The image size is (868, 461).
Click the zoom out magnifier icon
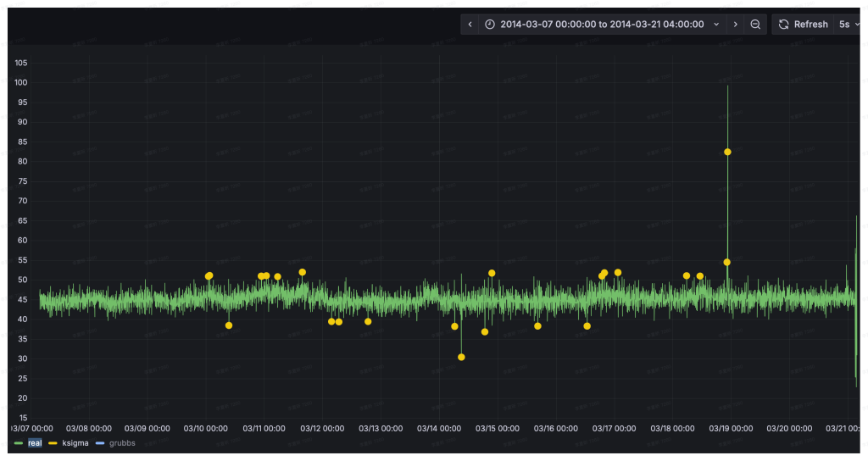point(755,25)
